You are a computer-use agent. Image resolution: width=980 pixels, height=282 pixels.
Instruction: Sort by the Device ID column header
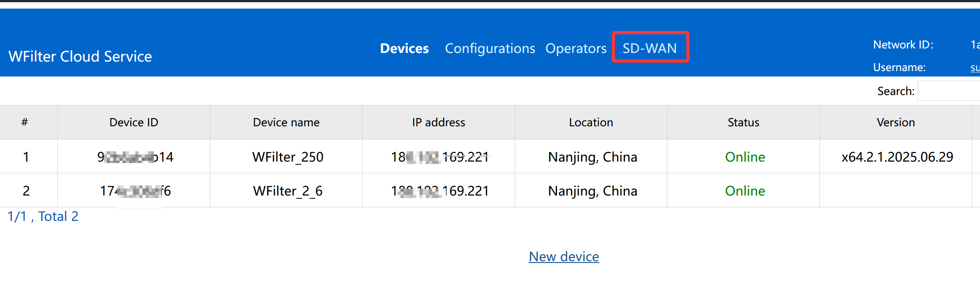tap(134, 122)
